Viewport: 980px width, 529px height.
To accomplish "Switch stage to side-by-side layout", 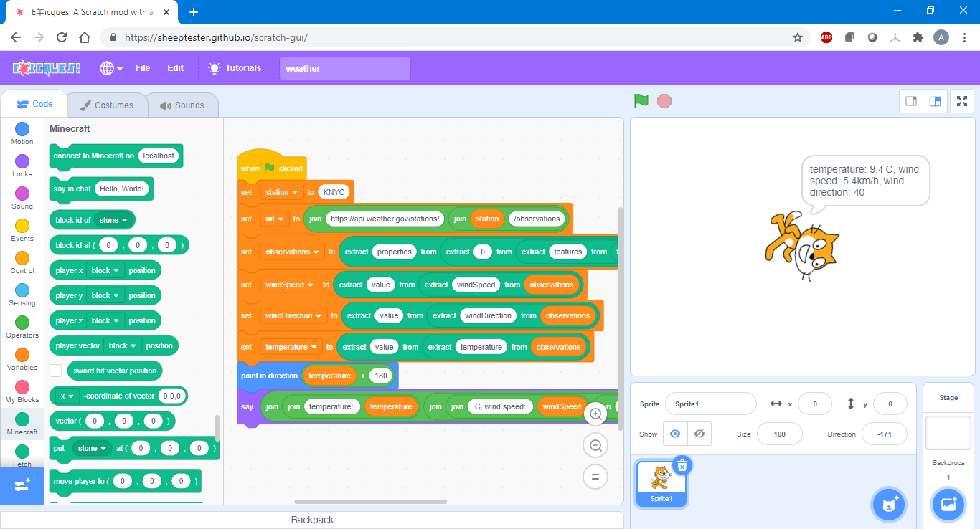I will (935, 101).
